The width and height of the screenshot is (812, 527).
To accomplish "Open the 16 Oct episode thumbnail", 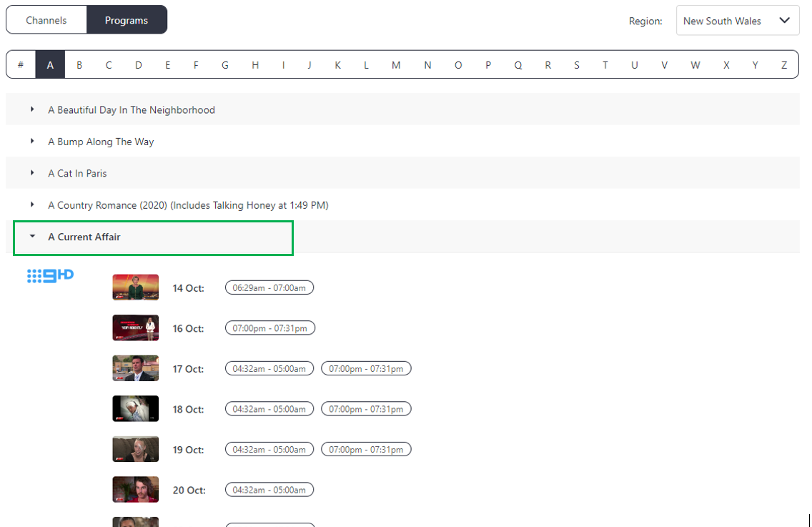I will [x=136, y=328].
